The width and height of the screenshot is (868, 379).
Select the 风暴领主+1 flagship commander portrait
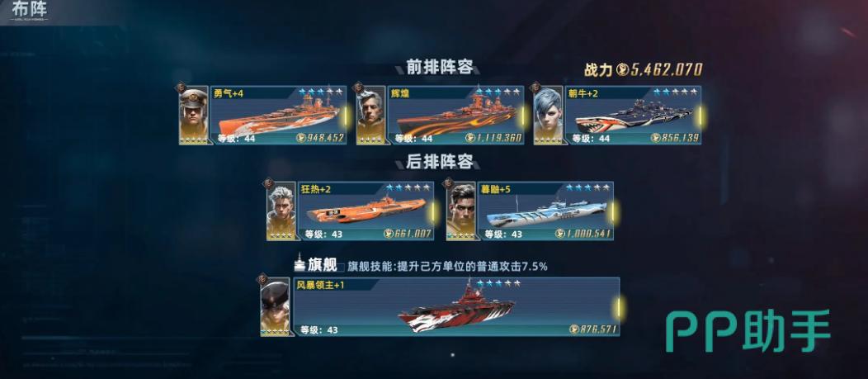[275, 307]
